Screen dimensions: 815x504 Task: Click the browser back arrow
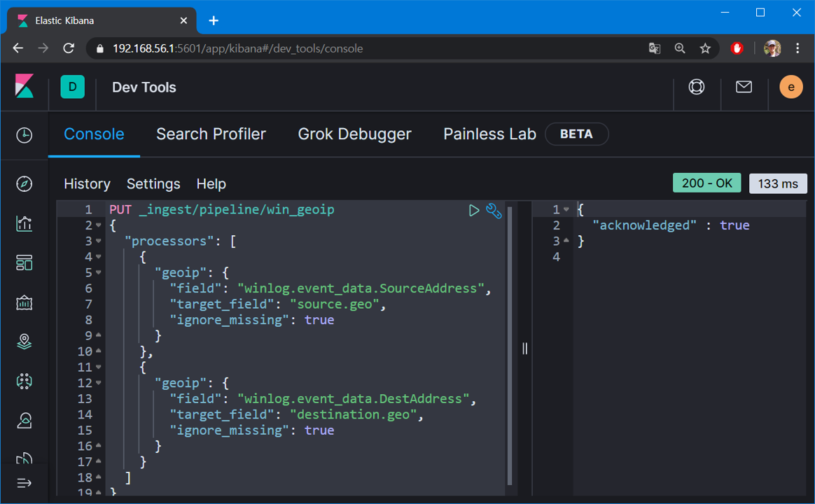click(18, 48)
